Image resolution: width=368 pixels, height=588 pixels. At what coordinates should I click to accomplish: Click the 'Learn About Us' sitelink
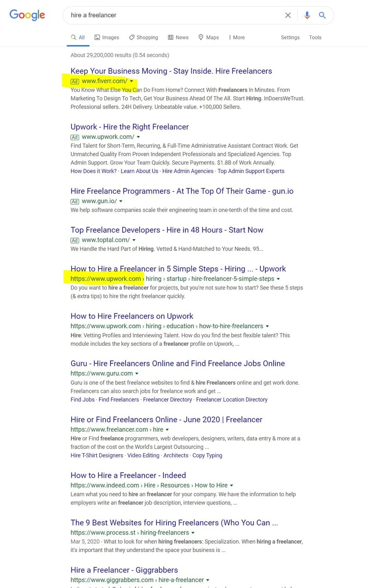(x=139, y=171)
